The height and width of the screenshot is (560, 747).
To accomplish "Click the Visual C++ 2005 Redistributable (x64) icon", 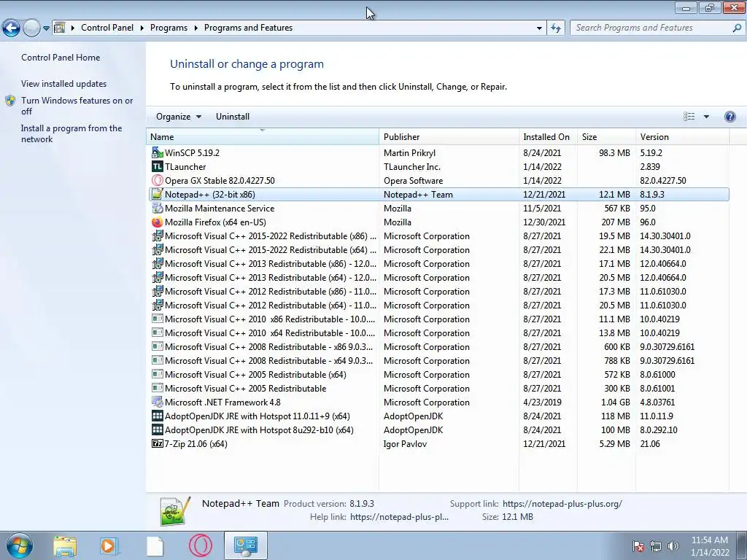I will coord(158,374).
